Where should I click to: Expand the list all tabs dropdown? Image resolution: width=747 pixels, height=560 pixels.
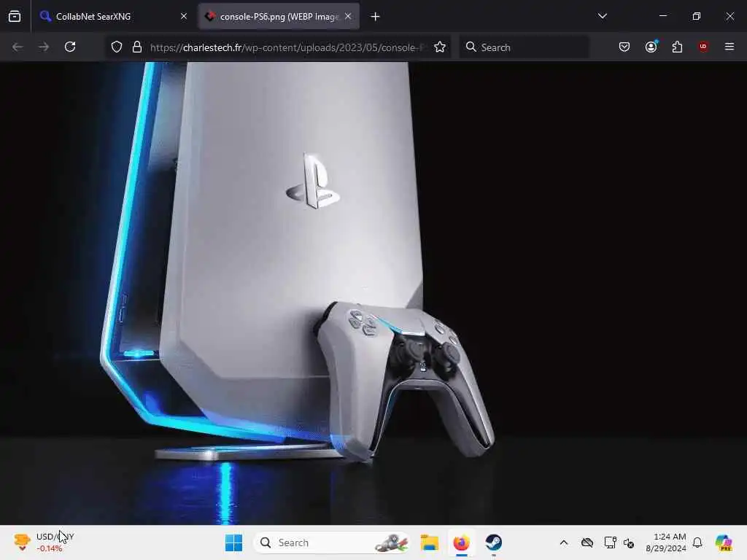pos(602,16)
